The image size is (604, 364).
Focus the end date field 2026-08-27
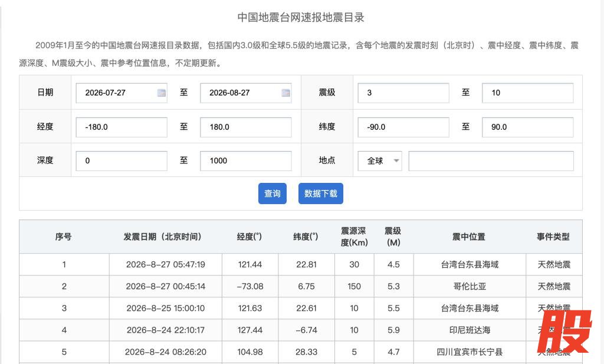click(246, 93)
